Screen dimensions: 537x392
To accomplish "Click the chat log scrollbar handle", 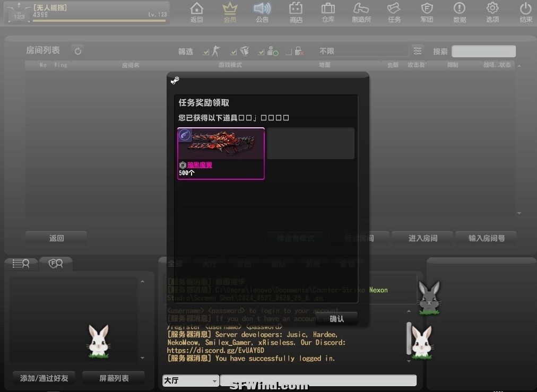I will click(x=409, y=338).
